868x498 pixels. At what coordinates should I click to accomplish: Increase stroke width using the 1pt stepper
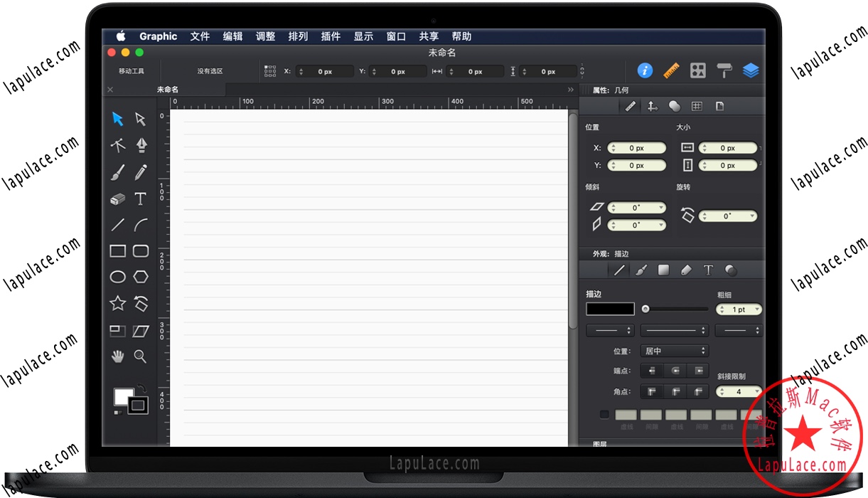coord(723,306)
